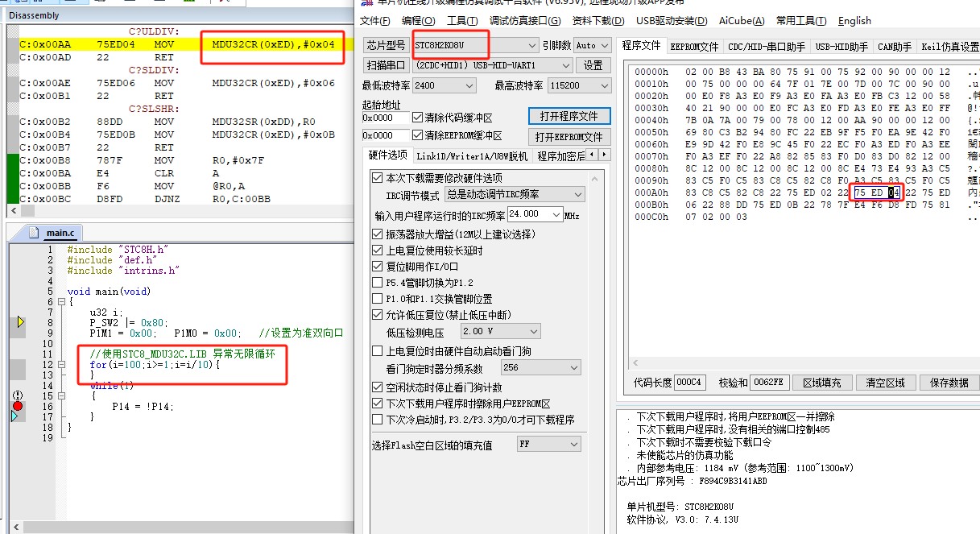Open the 调试仿真接口(G) menu
The height and width of the screenshot is (534, 980).
pos(525,21)
